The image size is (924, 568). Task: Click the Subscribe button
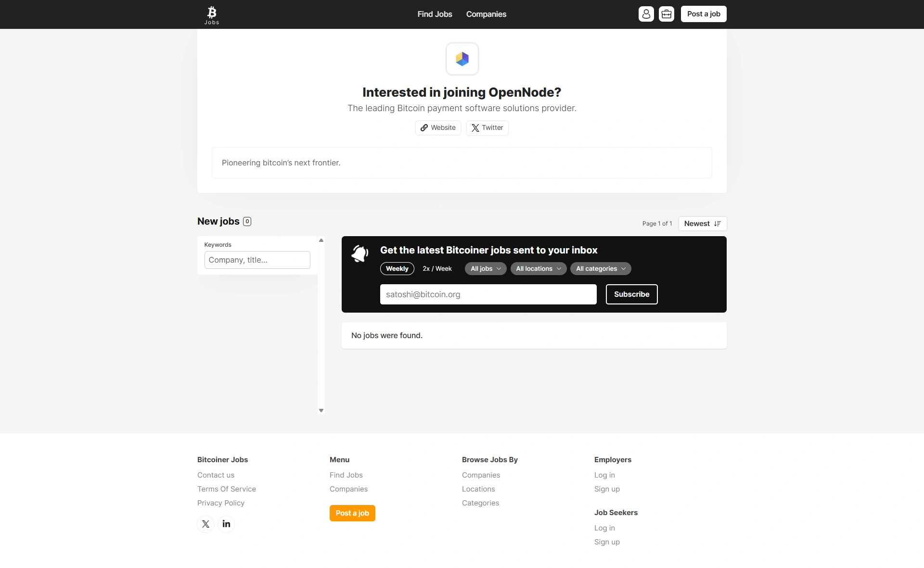631,294
